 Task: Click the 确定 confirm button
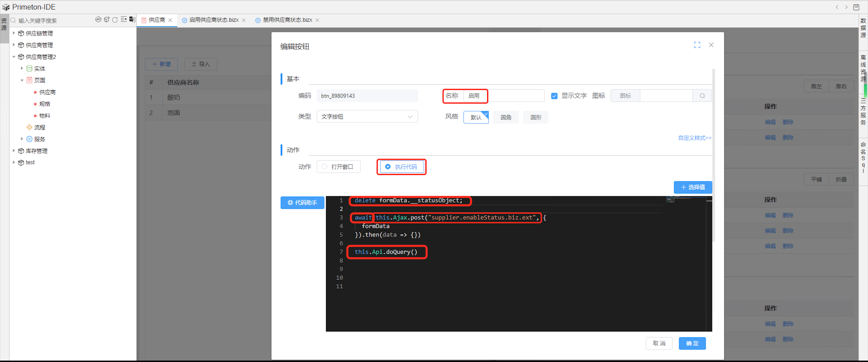point(692,343)
